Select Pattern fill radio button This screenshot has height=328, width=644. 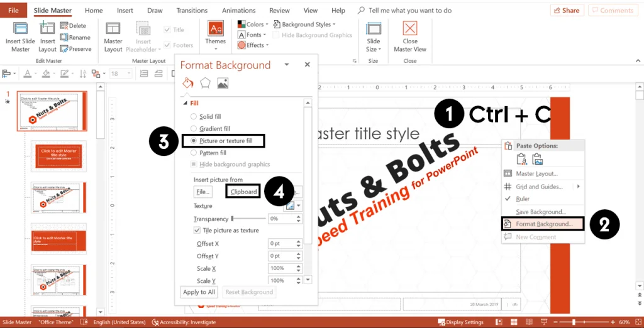194,153
